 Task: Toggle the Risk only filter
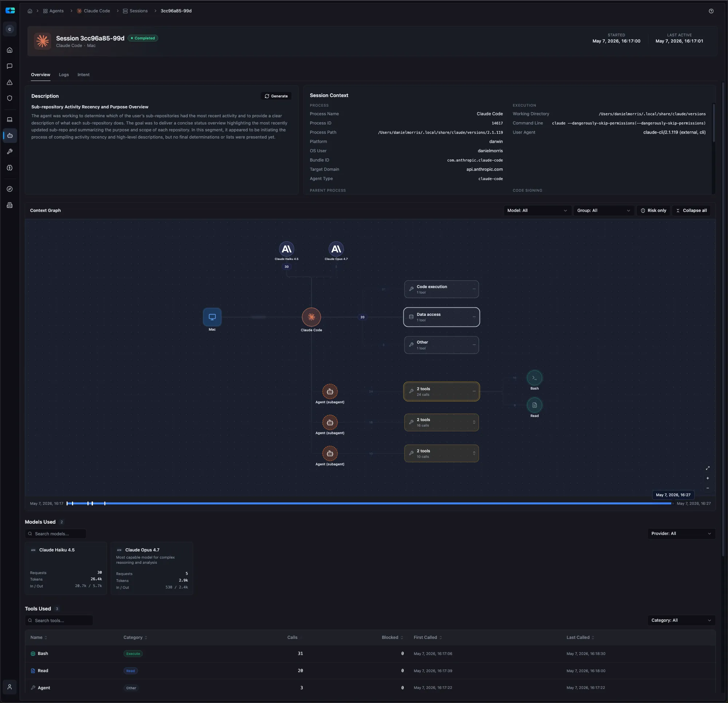click(653, 211)
